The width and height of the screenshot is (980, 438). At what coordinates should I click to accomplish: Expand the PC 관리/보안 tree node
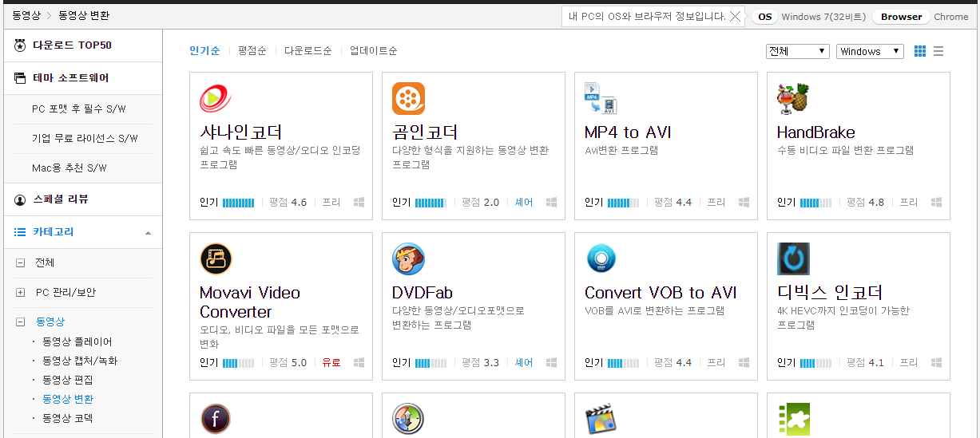pyautogui.click(x=20, y=293)
